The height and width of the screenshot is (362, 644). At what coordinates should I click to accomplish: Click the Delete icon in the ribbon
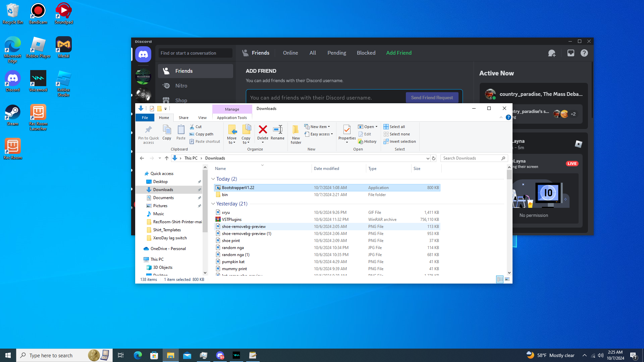click(x=263, y=130)
